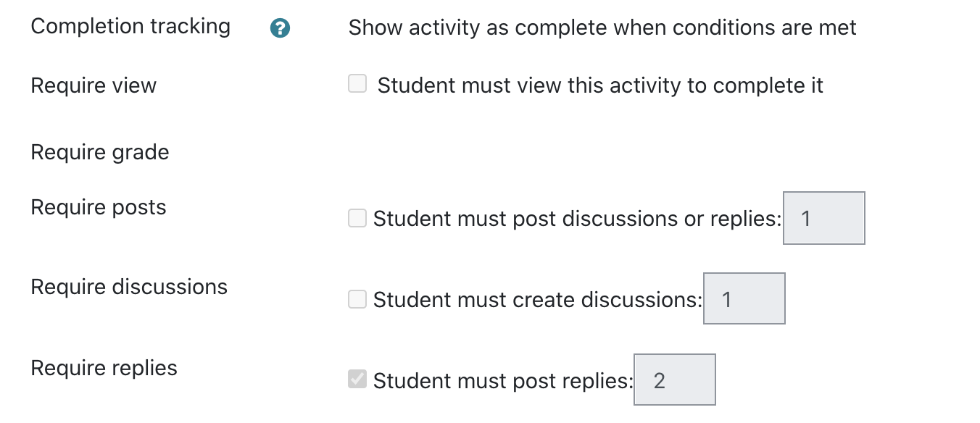Click the Completion tracking label
Viewport: 980px width, 423px height.
pyautogui.click(x=130, y=27)
